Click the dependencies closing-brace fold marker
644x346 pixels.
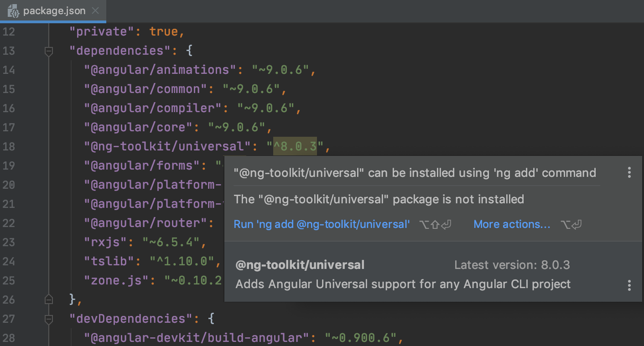[x=49, y=300]
